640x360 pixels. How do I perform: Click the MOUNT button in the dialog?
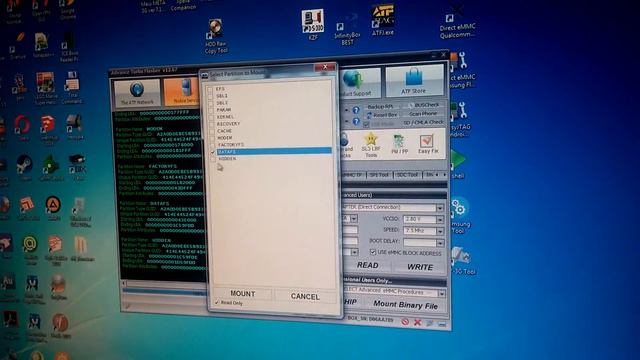[242, 294]
